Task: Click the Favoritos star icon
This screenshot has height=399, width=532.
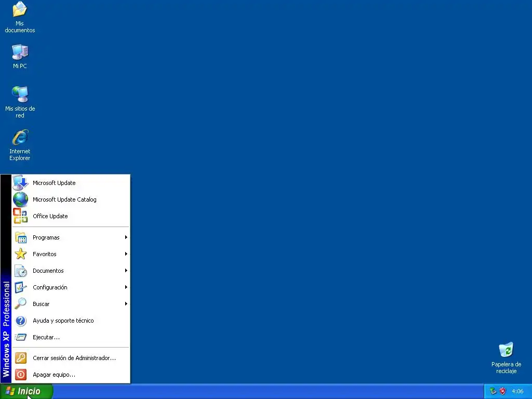Action: 21,254
